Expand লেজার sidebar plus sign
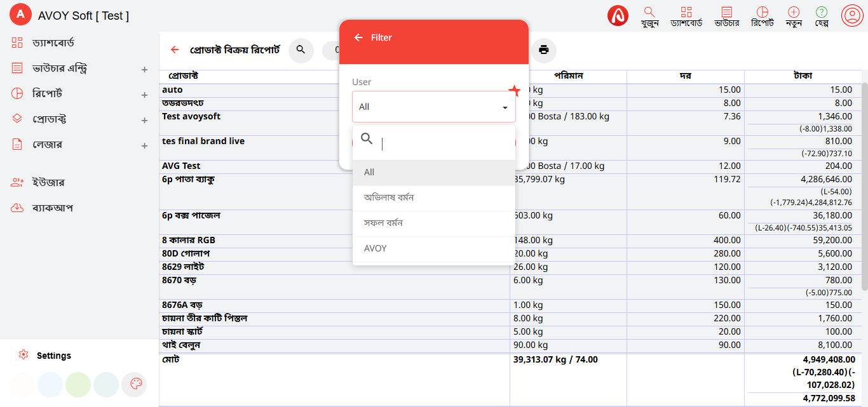The width and height of the screenshot is (868, 407). coord(144,145)
